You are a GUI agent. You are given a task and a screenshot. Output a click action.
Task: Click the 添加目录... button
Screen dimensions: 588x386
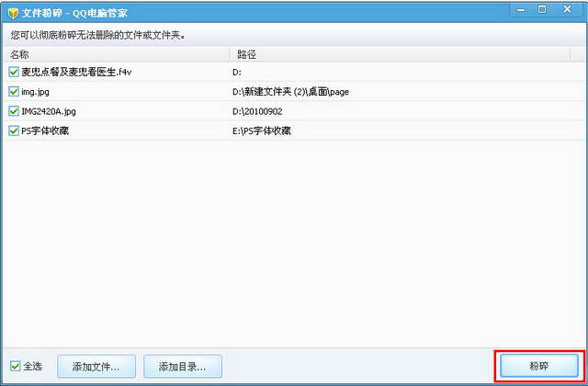pyautogui.click(x=183, y=367)
